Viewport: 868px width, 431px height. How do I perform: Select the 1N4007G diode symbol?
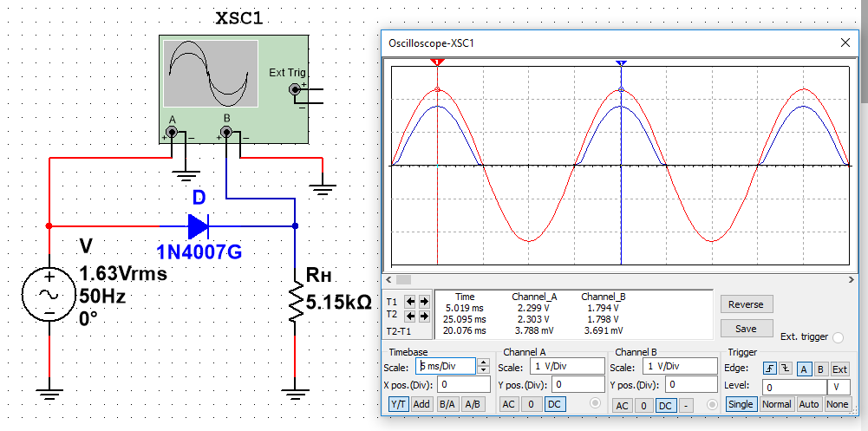tap(199, 225)
